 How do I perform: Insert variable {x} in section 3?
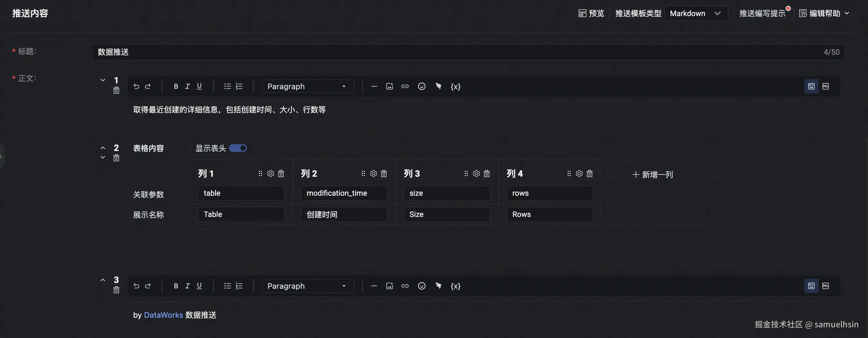456,286
